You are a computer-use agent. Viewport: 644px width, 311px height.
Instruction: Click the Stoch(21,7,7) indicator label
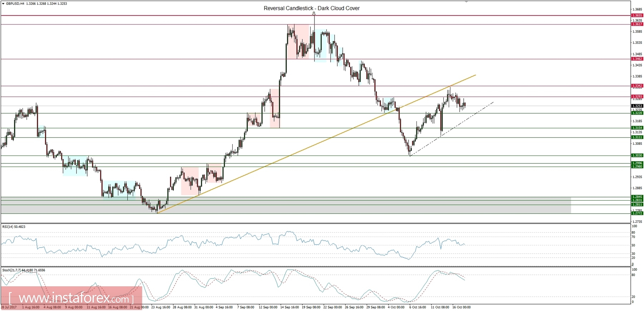point(24,270)
